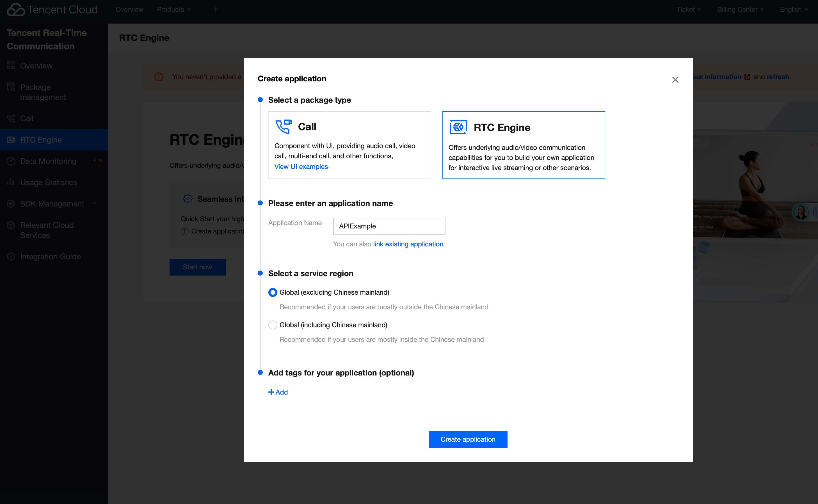The image size is (818, 504).
Task: Click the + Add tags link
Action: pos(278,392)
